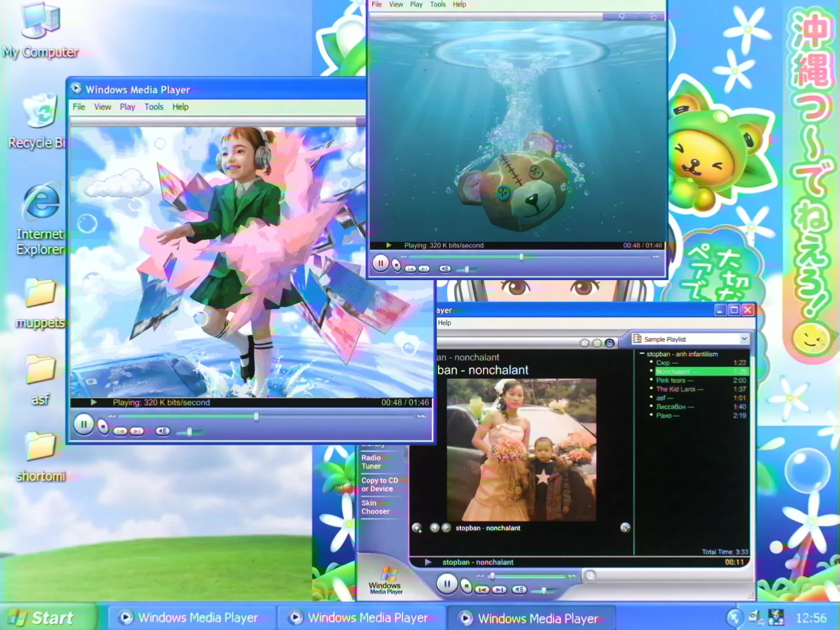Stop playback in the teddy bear video player
This screenshot has width=840, height=630.
(397, 265)
